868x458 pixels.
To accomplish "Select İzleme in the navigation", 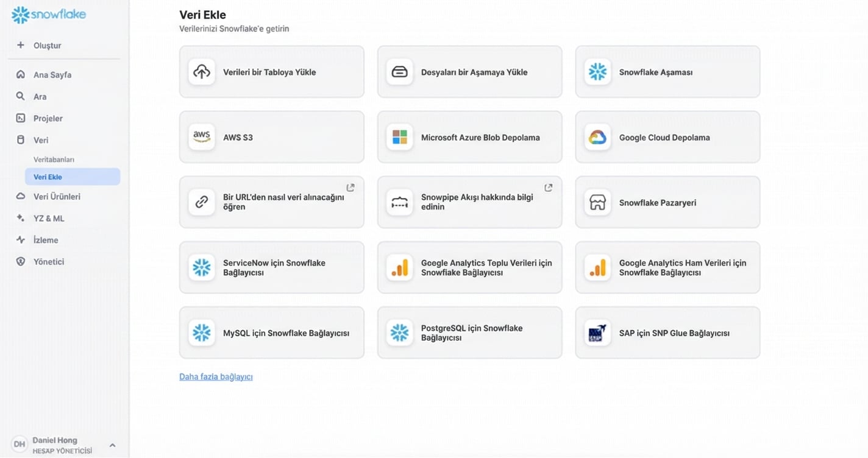I will (46, 240).
